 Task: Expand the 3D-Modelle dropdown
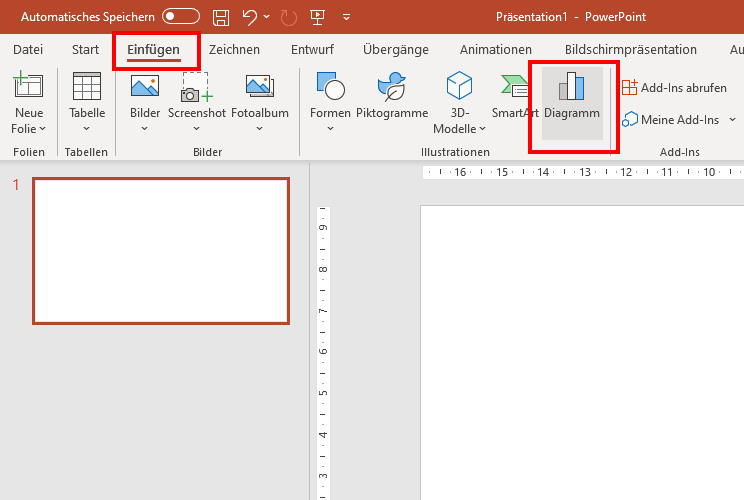[482, 129]
